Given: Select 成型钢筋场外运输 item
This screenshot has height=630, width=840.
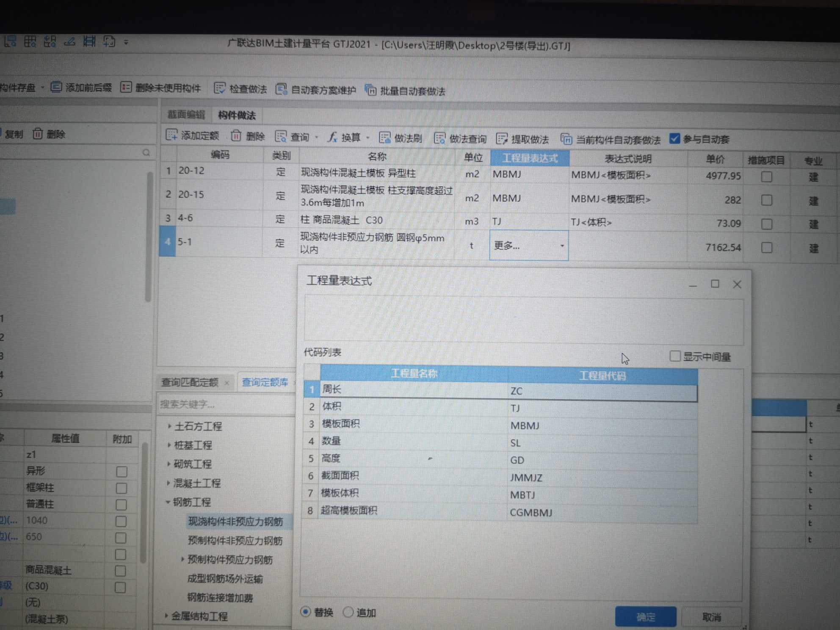Looking at the screenshot, I should click(225, 579).
